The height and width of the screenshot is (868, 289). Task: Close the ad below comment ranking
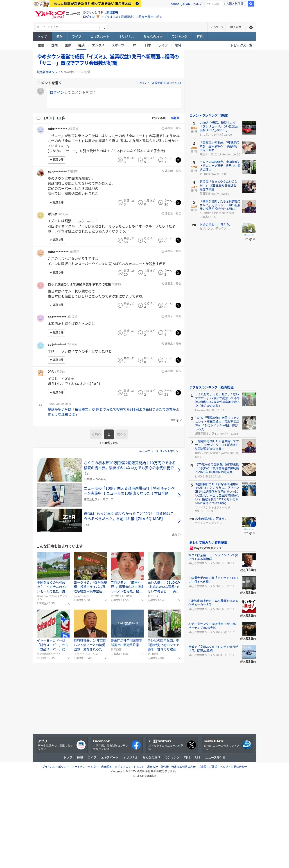(x=254, y=239)
